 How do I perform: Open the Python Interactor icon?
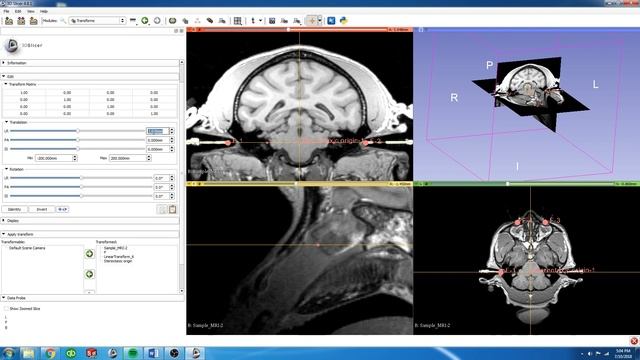click(x=344, y=20)
